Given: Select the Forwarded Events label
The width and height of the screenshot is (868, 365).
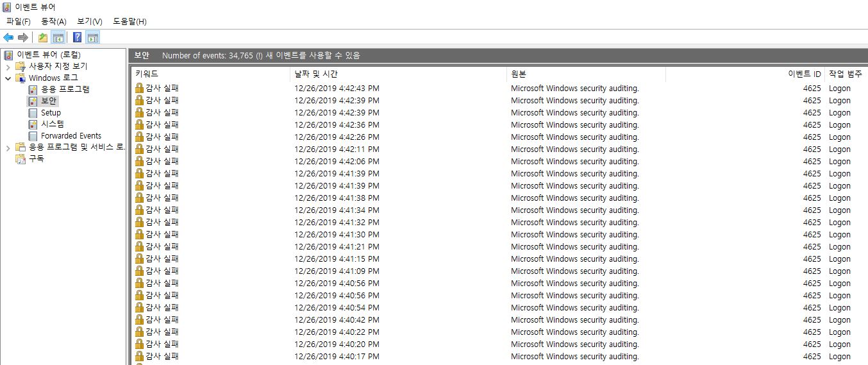Looking at the screenshot, I should tap(71, 135).
